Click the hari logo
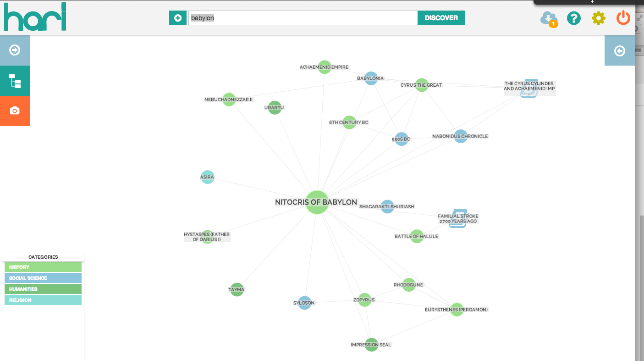The height and width of the screenshot is (361, 644). pos(35,17)
